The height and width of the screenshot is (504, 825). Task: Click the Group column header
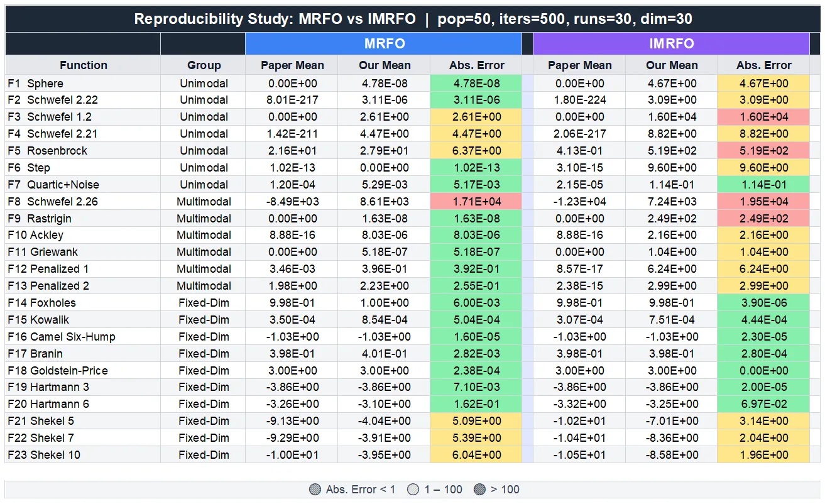(204, 65)
